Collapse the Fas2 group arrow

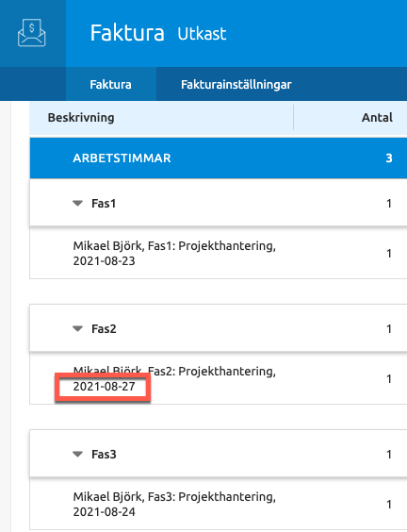78,329
